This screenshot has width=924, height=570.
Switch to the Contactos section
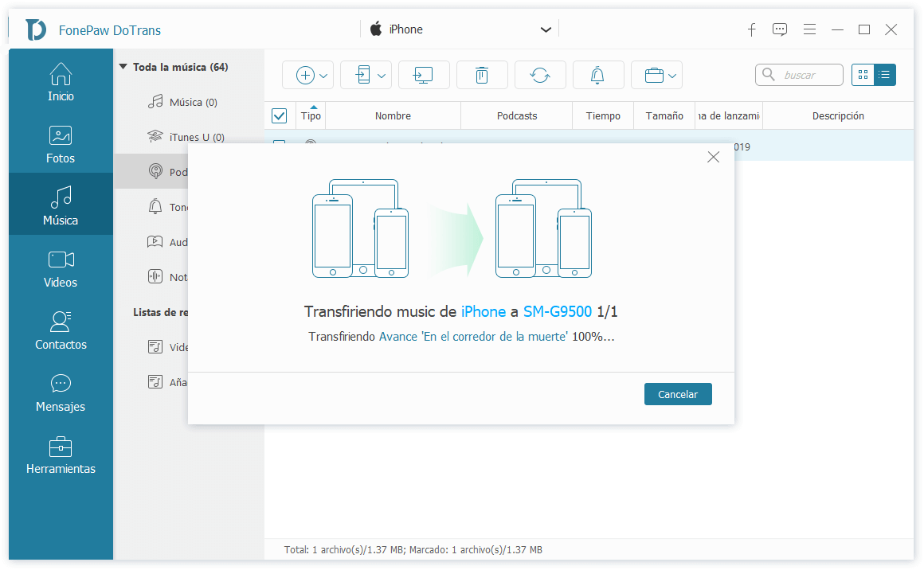click(x=61, y=330)
